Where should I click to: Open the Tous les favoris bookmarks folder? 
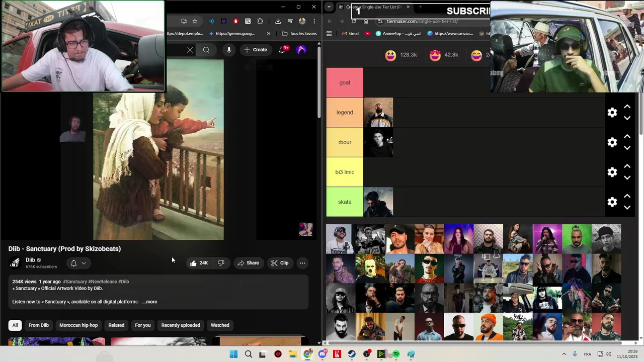click(x=299, y=34)
